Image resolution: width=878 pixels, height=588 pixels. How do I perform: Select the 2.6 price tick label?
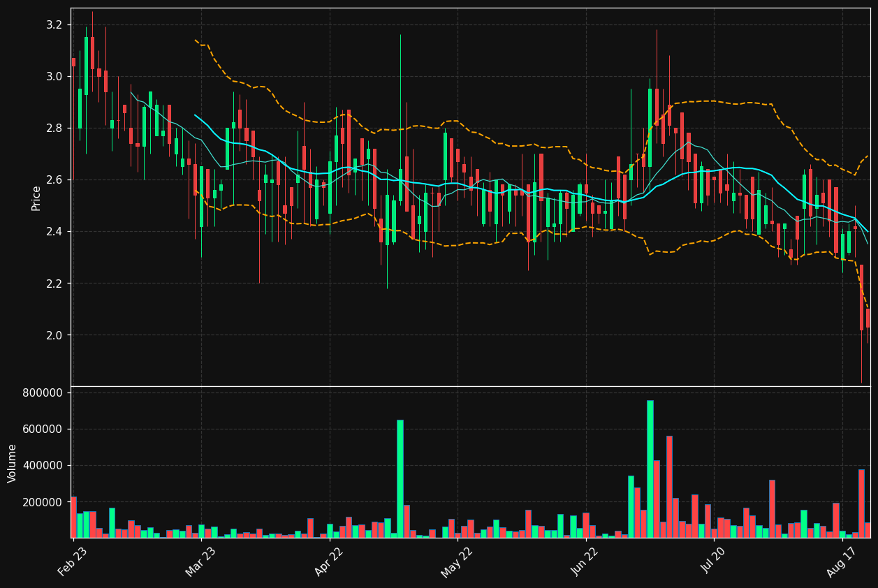[54, 180]
